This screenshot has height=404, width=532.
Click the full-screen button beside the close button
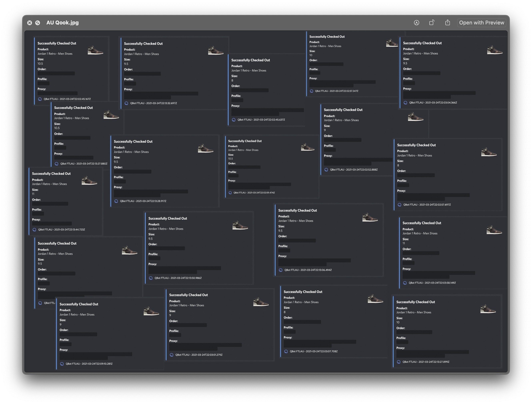coord(38,23)
